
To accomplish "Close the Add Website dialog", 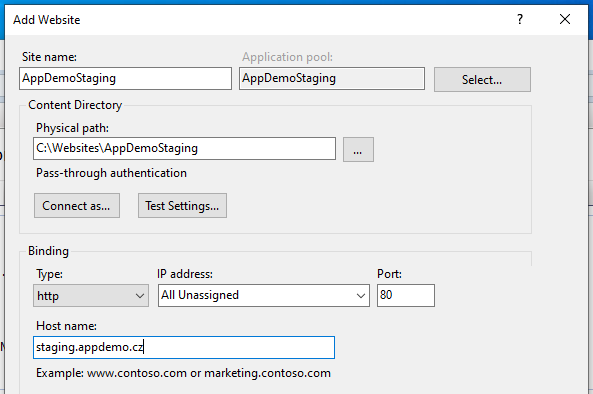I will [565, 19].
